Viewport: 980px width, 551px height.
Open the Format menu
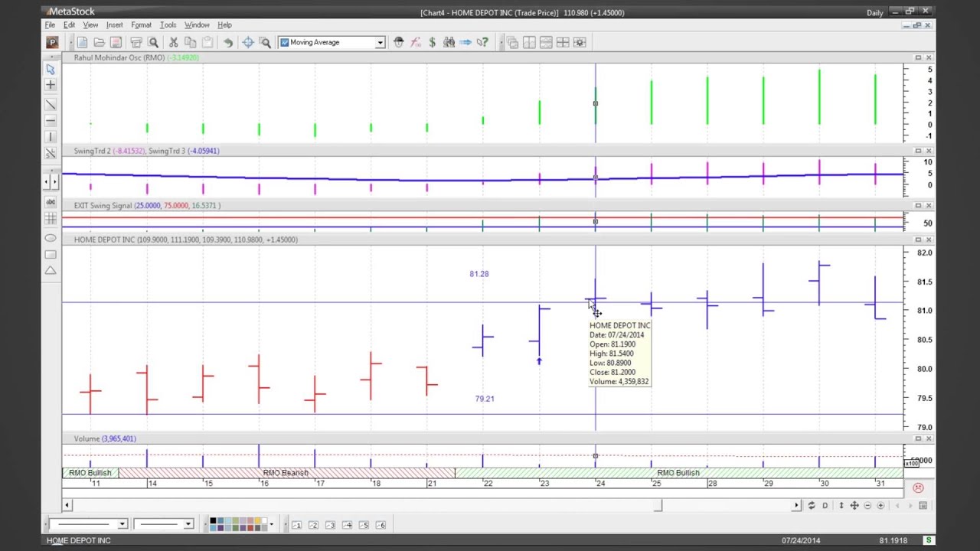click(x=141, y=25)
